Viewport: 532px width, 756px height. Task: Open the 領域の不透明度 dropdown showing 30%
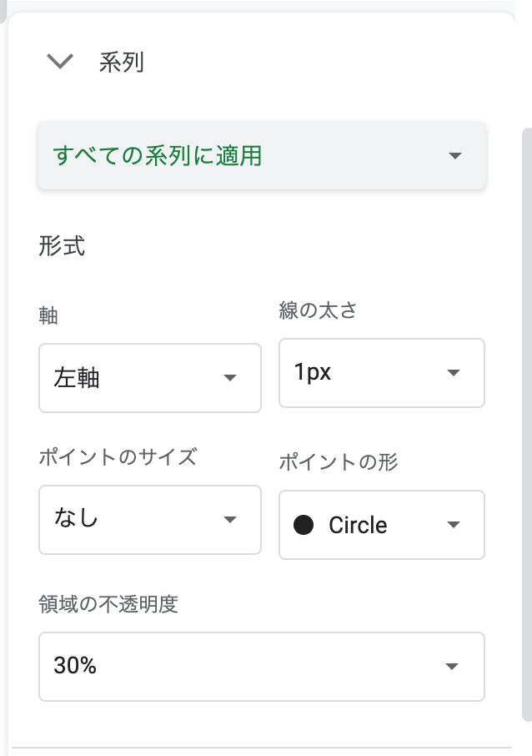tap(250, 666)
